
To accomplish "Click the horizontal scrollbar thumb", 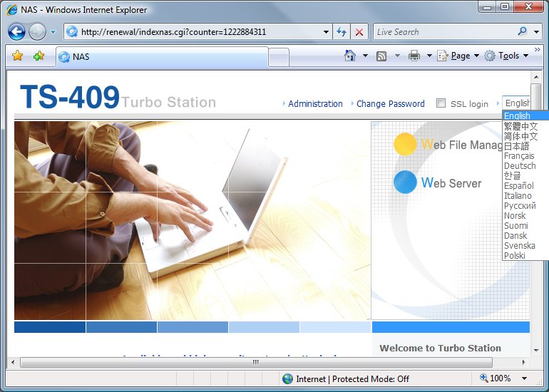I will click(255, 362).
